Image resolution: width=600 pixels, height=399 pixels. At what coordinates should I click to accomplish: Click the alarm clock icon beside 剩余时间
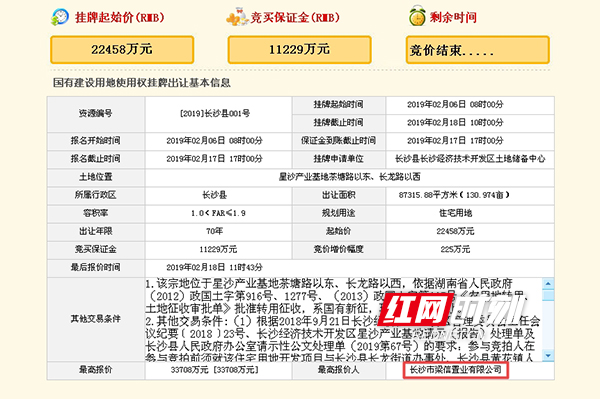coord(417,16)
